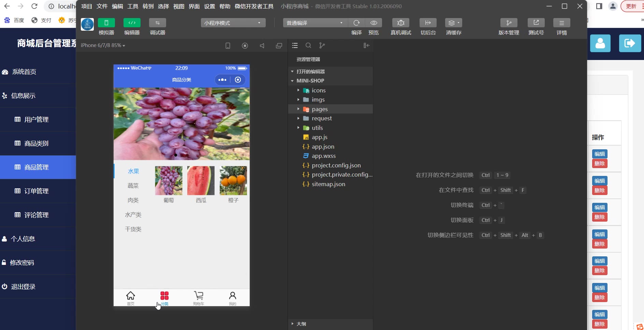Open 真机调试 remote debug icon

(x=401, y=23)
